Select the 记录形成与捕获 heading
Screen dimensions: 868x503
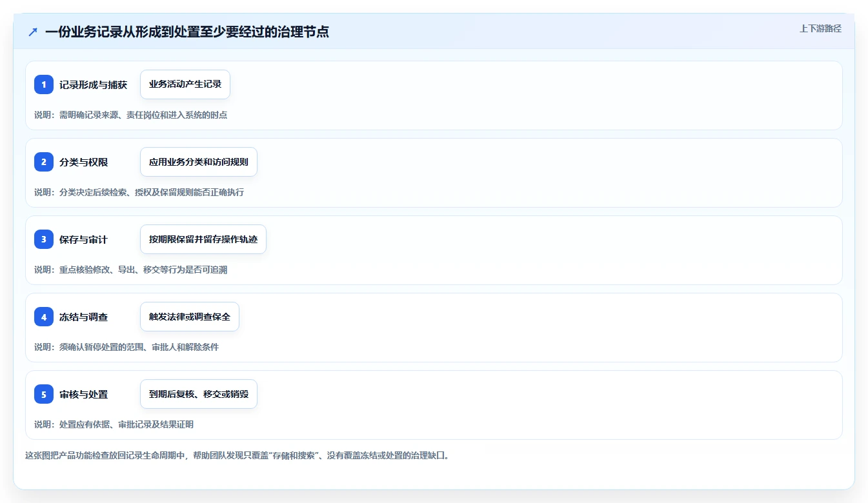93,84
